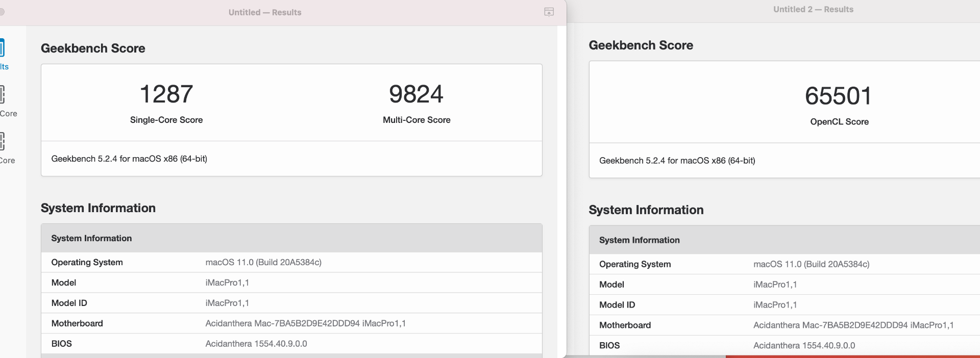Click iMacPro1,1 value in Model ID row, Untitled window

[227, 303]
